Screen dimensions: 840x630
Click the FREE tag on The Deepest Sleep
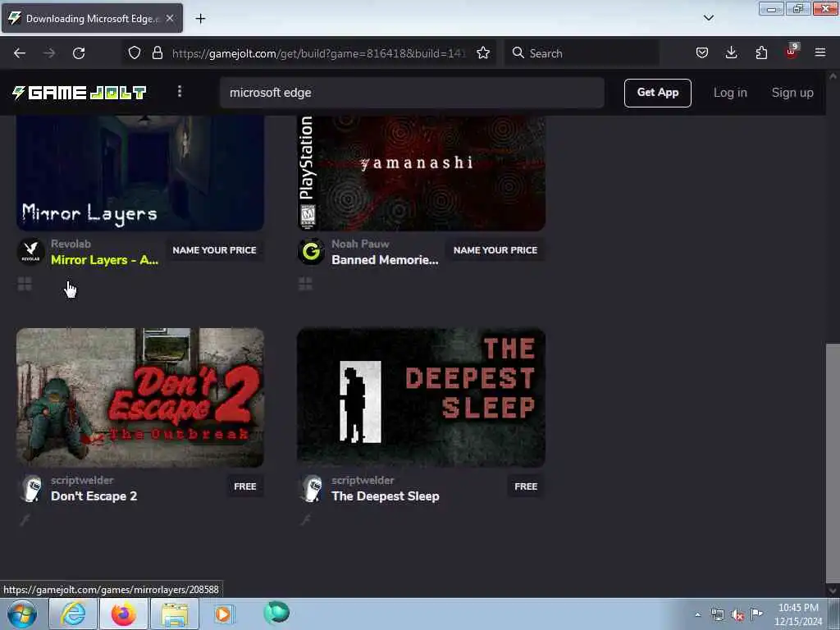point(526,486)
